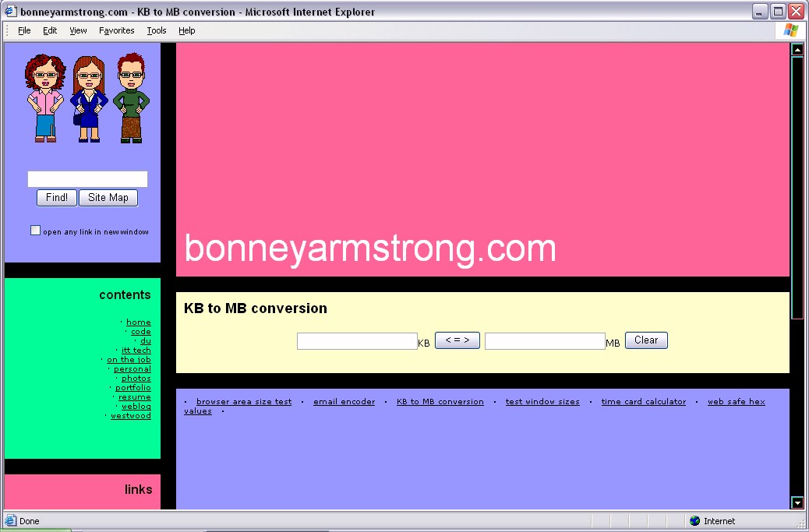The height and width of the screenshot is (532, 809).
Task: Go to the portfolio link in contents
Action: [133, 388]
